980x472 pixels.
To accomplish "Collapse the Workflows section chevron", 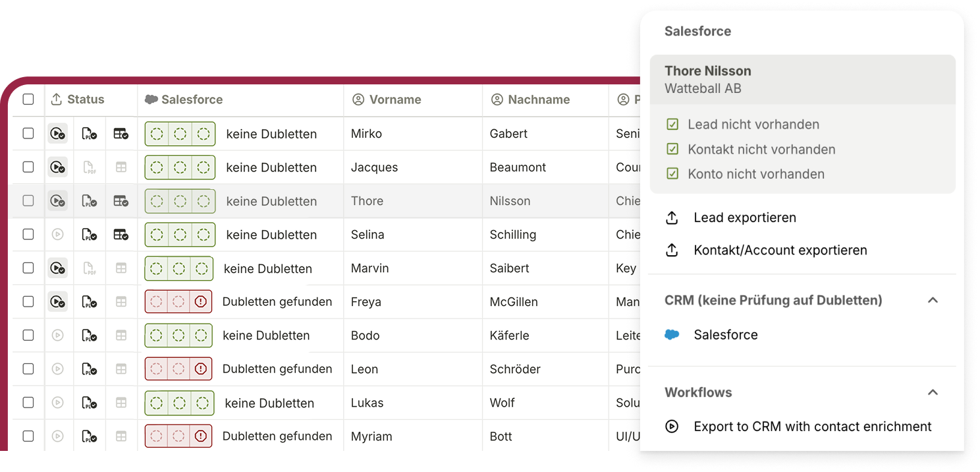I will 932,393.
